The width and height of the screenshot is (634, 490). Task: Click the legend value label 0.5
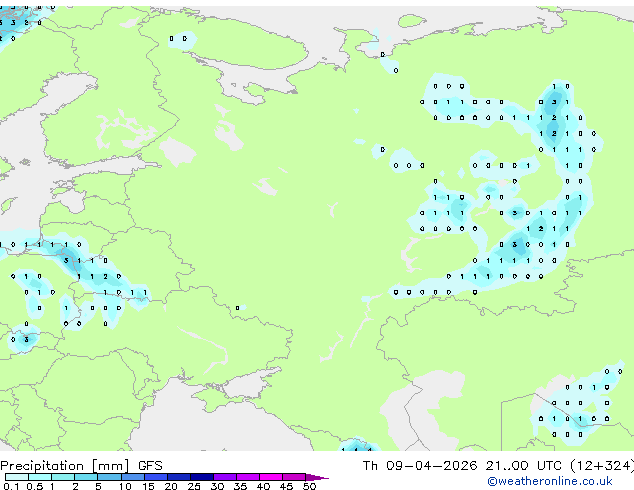tap(35, 486)
